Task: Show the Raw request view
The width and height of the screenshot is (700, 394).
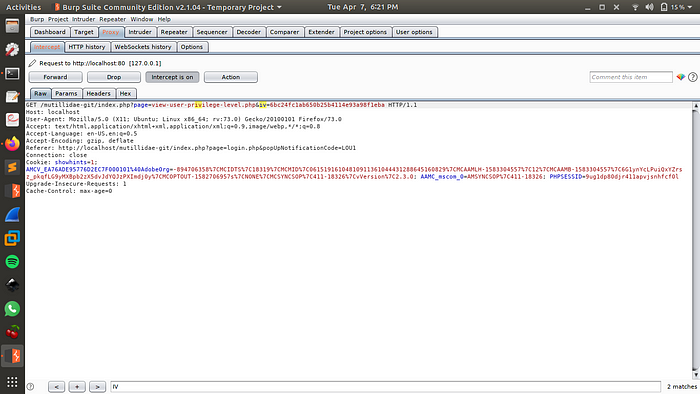Action: tap(40, 93)
